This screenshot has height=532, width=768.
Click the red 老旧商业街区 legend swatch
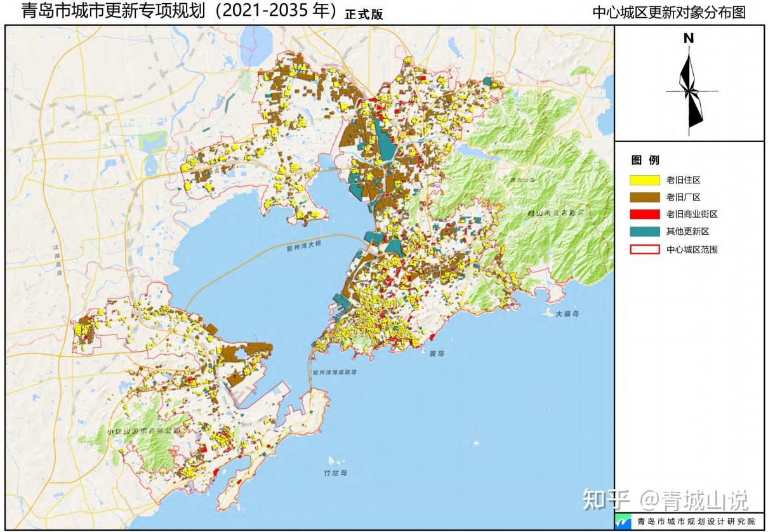[x=646, y=215]
